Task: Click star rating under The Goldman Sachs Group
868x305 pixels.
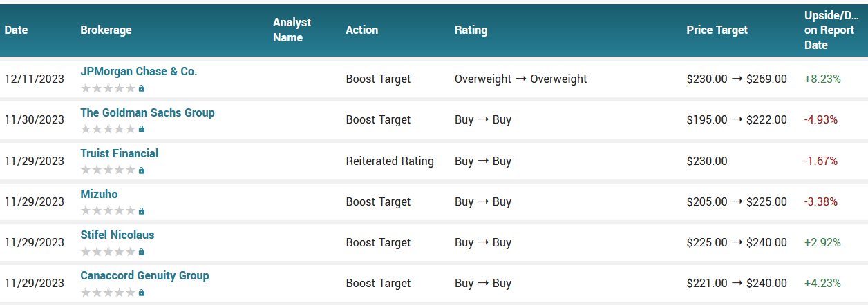Action: pyautogui.click(x=108, y=129)
